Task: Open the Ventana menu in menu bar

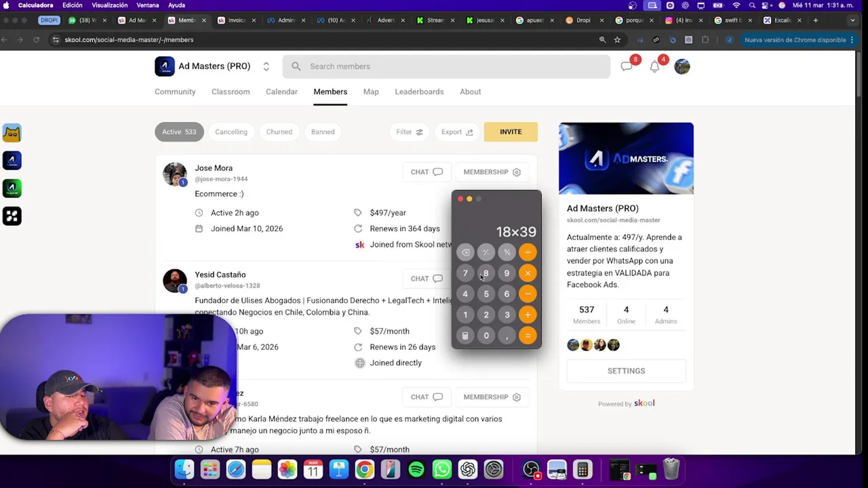Action: coord(148,5)
